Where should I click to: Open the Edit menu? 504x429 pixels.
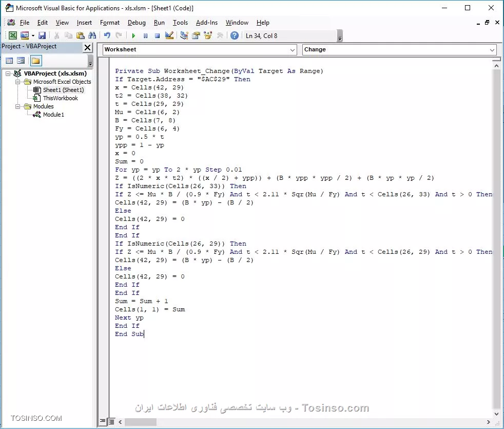click(43, 23)
